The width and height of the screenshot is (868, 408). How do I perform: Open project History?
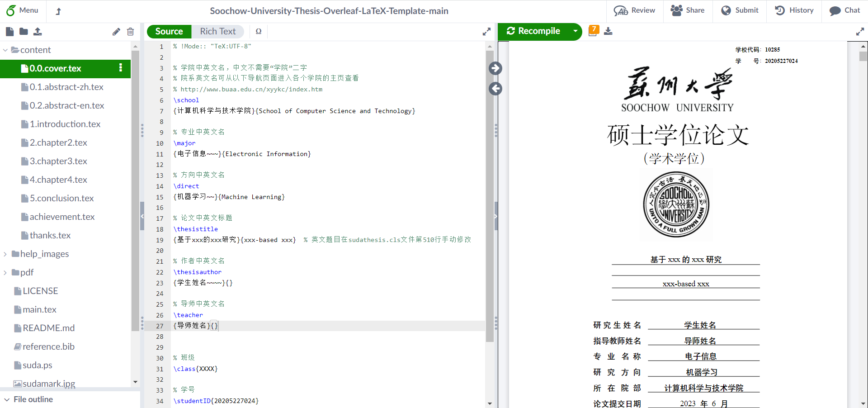794,10
